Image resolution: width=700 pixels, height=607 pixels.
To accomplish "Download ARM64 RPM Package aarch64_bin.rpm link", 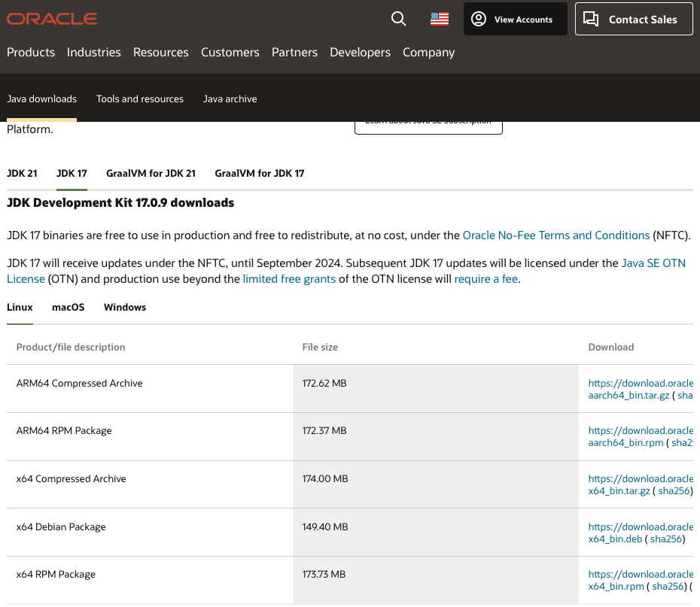I will click(x=625, y=442).
